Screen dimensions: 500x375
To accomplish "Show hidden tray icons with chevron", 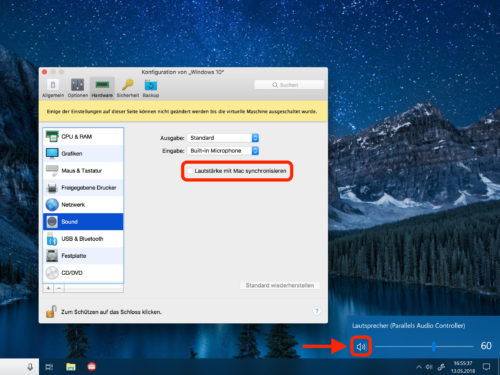I will pos(419,367).
